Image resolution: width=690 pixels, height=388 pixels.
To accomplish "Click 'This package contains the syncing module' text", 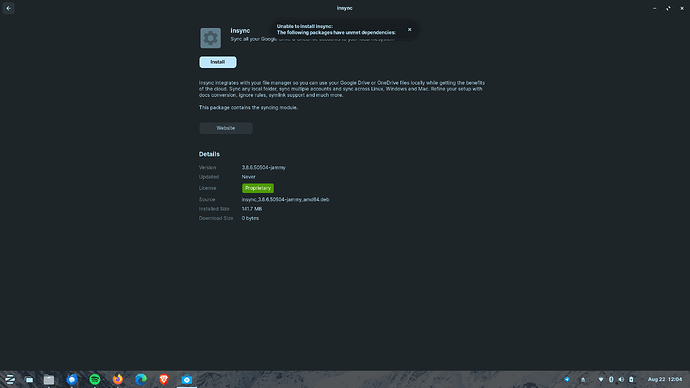I will coord(248,107).
